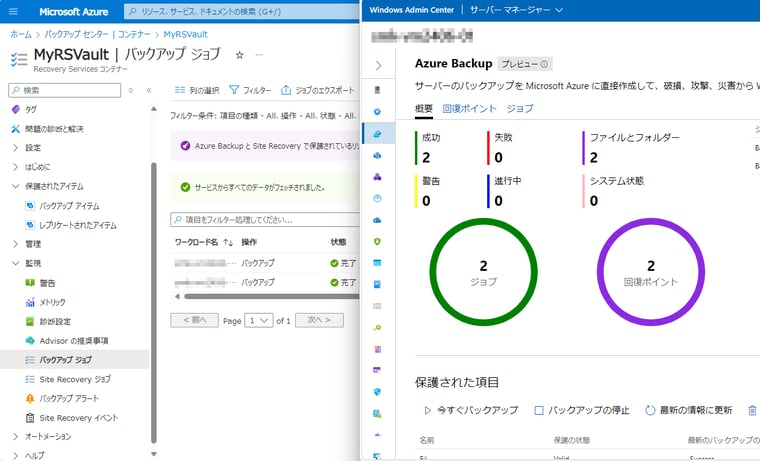The width and height of the screenshot is (760, 461).
Task: Click the 保護の状態 column header
Action: 572,440
